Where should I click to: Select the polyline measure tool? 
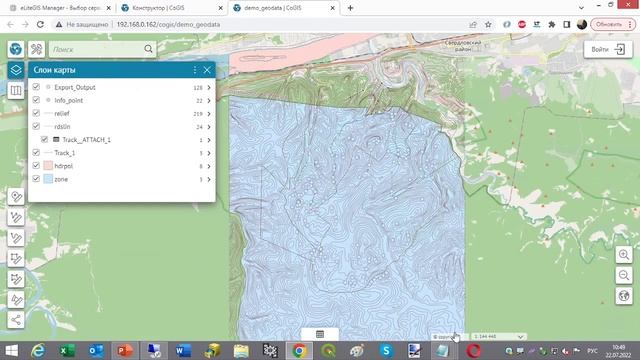pyautogui.click(x=16, y=238)
